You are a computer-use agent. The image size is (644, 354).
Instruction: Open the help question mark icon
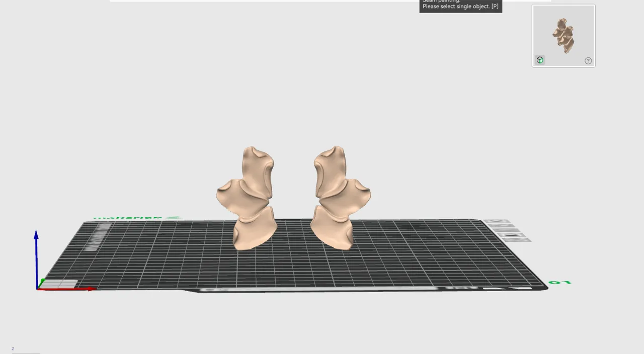coord(588,61)
